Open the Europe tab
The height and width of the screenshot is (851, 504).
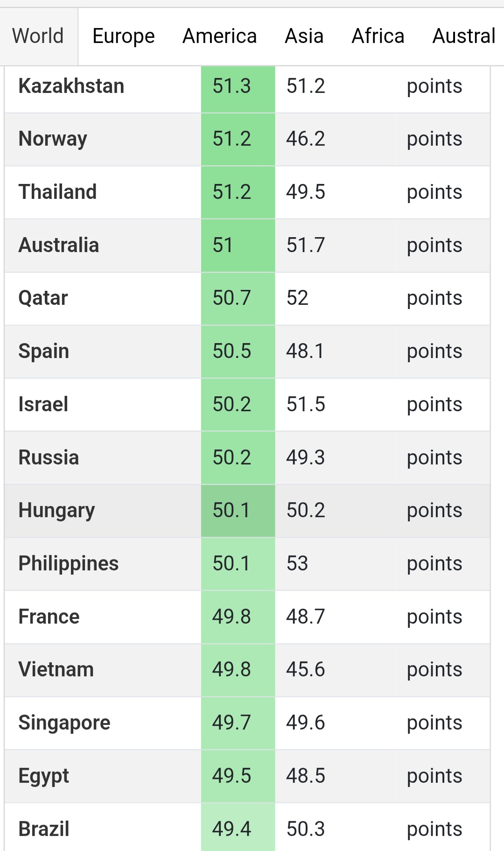pyautogui.click(x=124, y=36)
